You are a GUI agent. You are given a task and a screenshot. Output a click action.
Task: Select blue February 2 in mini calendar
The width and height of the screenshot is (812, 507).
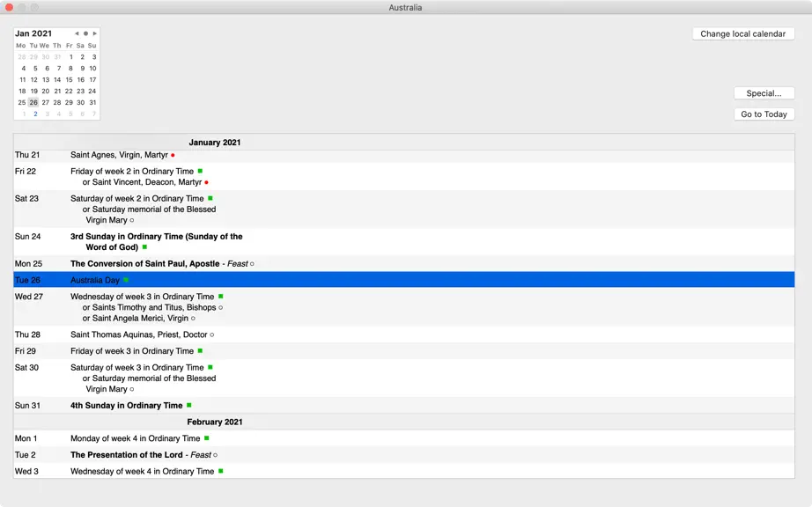(35, 114)
